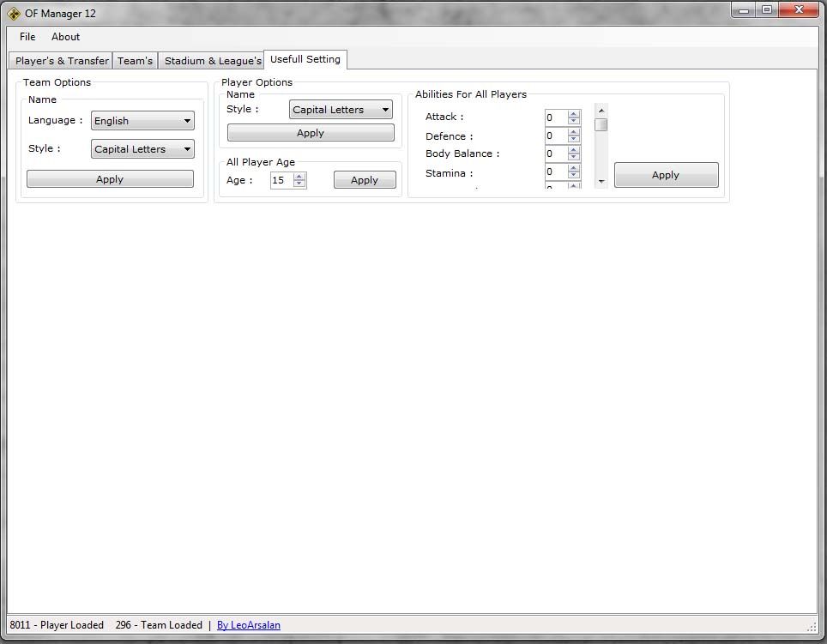This screenshot has height=644, width=827.
Task: Increase Attack ability with up arrow
Action: 574,114
